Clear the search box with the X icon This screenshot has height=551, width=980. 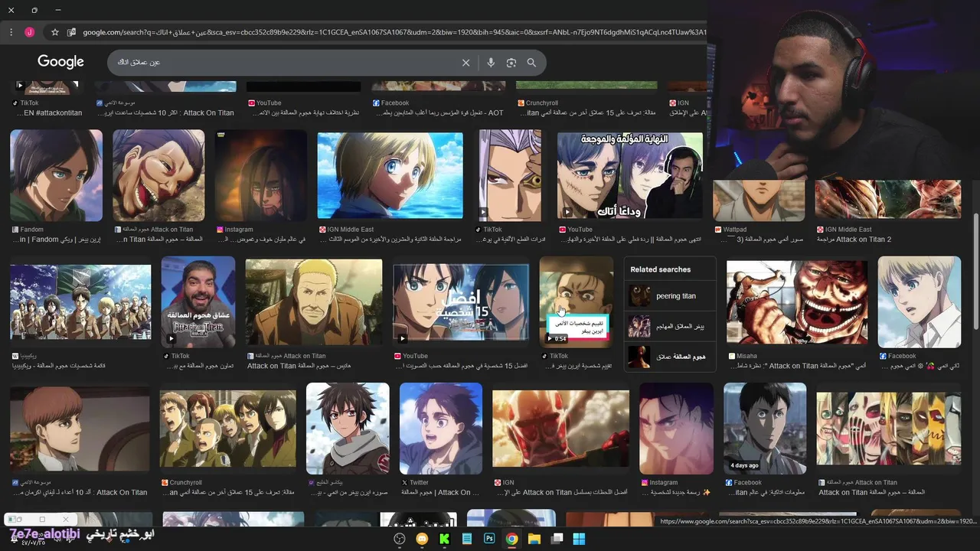point(465,63)
